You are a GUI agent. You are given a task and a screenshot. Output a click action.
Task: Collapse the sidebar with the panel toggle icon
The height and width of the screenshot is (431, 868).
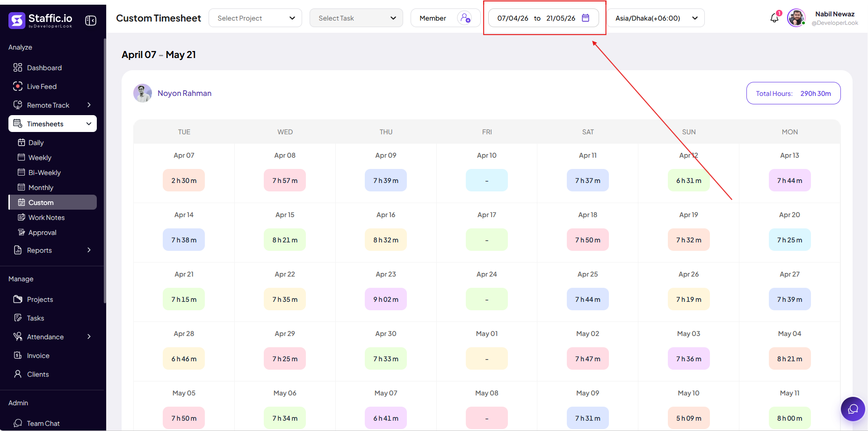tap(91, 21)
